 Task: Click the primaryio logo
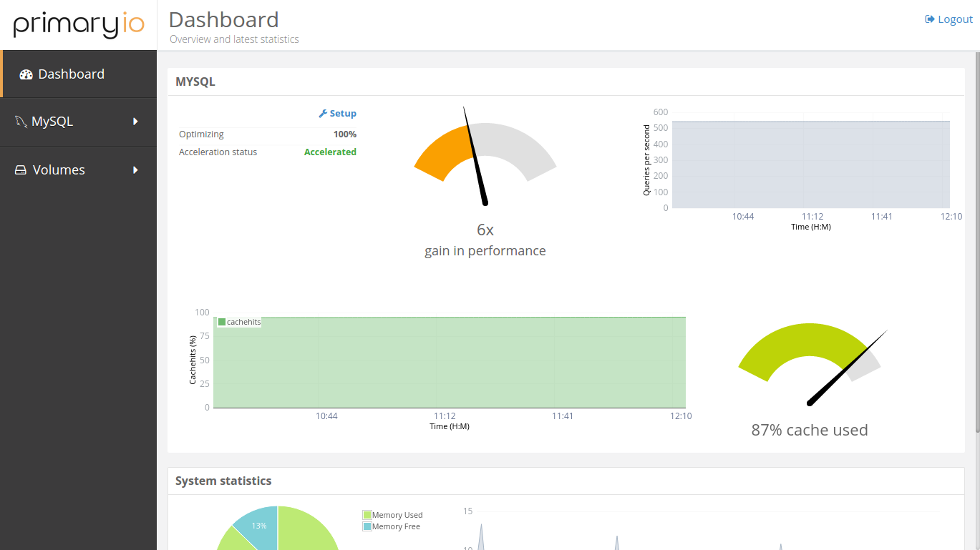click(79, 24)
